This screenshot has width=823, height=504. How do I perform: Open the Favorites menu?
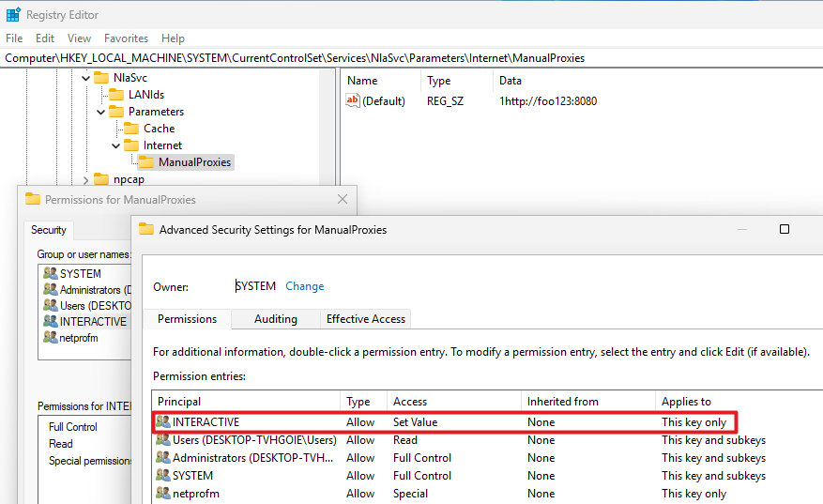pyautogui.click(x=126, y=38)
